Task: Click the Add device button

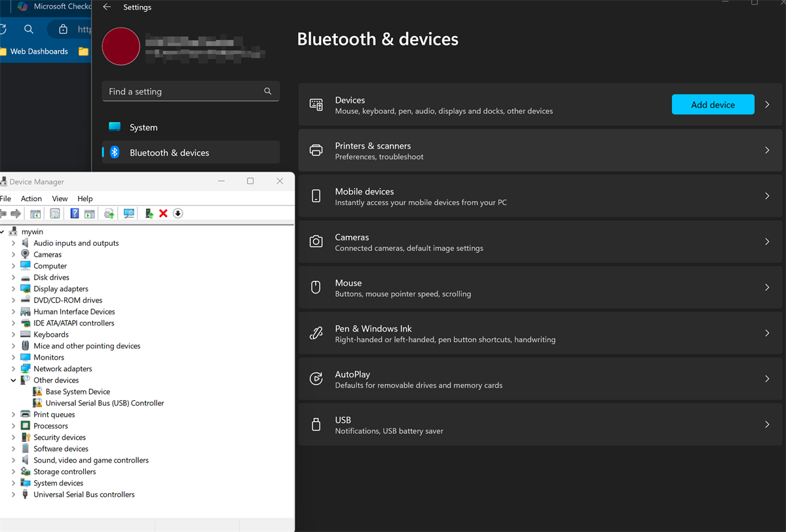Action: click(713, 105)
